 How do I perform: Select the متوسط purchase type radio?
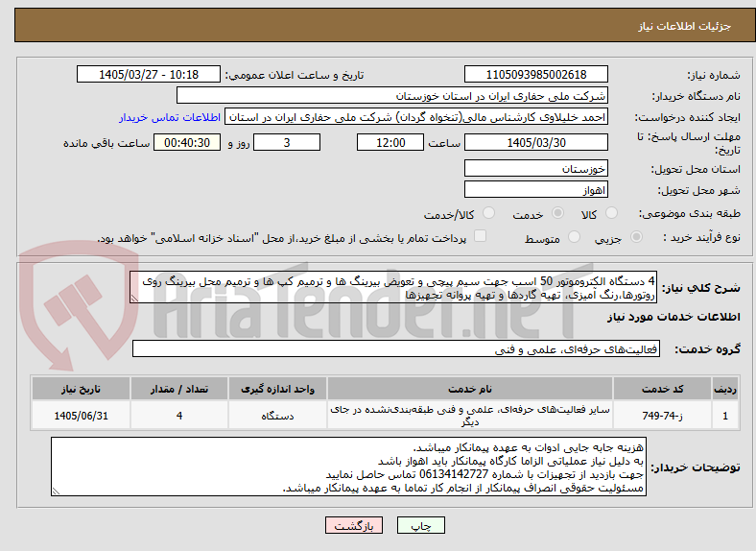tap(574, 236)
